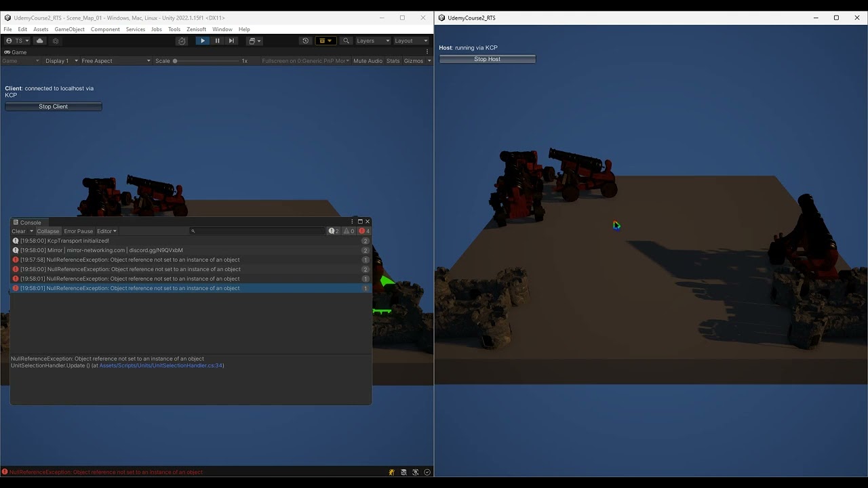Open the Zenisoft menu
This screenshot has height=488, width=868.
pos(196,29)
